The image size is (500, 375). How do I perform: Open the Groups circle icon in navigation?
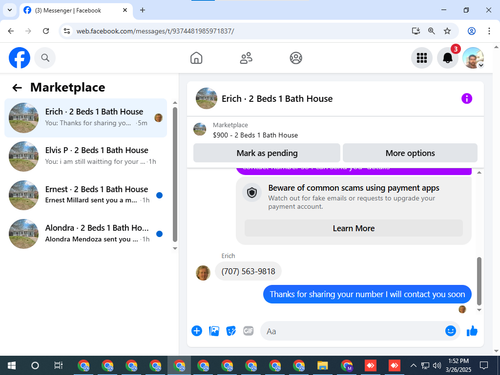click(x=296, y=58)
